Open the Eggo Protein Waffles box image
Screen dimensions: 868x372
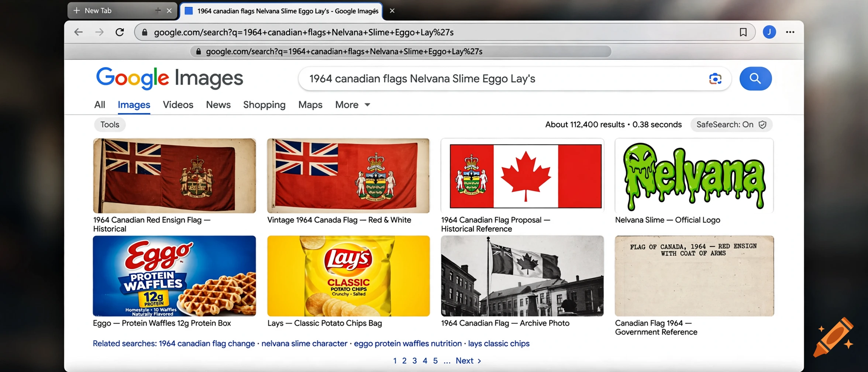(x=174, y=276)
